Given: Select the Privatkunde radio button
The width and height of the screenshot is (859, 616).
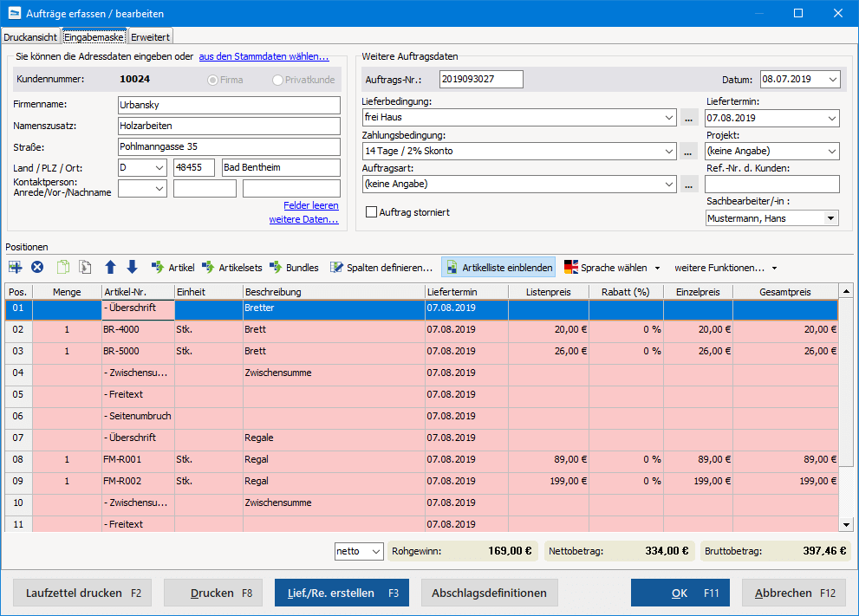Looking at the screenshot, I should pos(278,80).
